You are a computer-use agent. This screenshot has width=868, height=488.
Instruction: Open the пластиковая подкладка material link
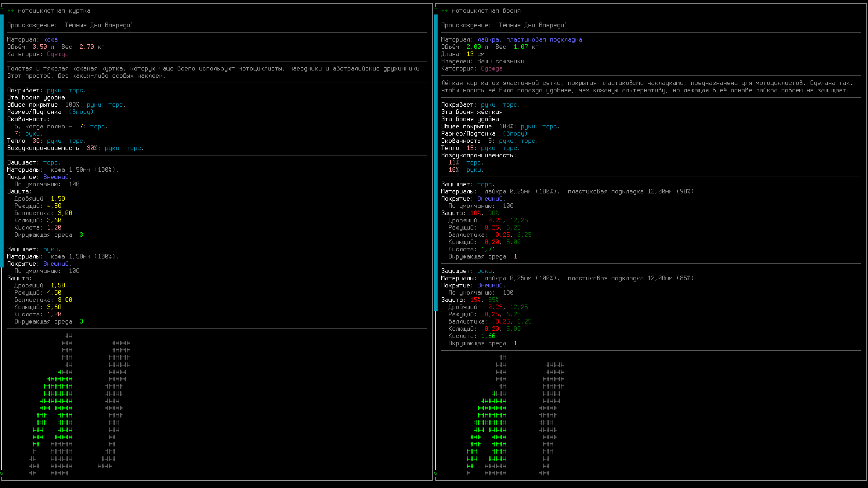coord(544,40)
